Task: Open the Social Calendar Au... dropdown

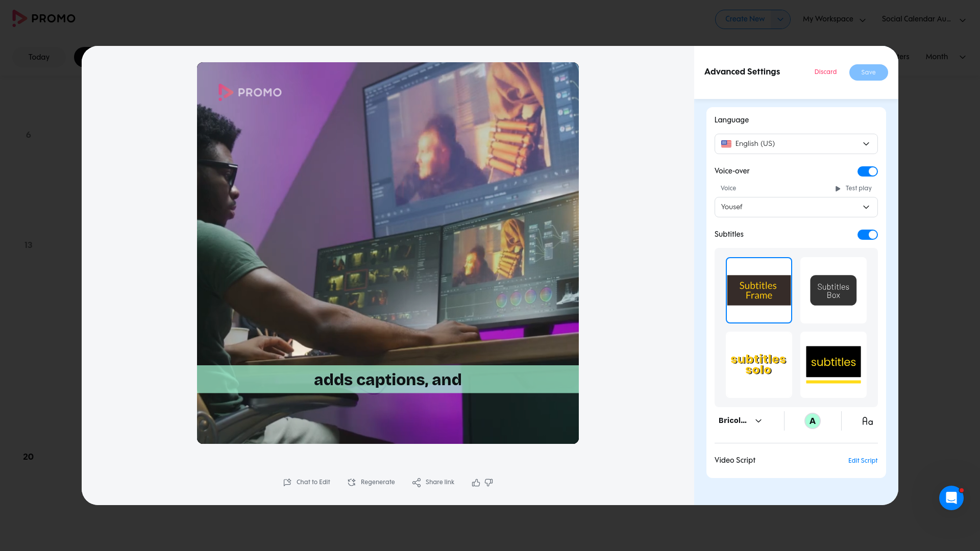Action: click(923, 19)
